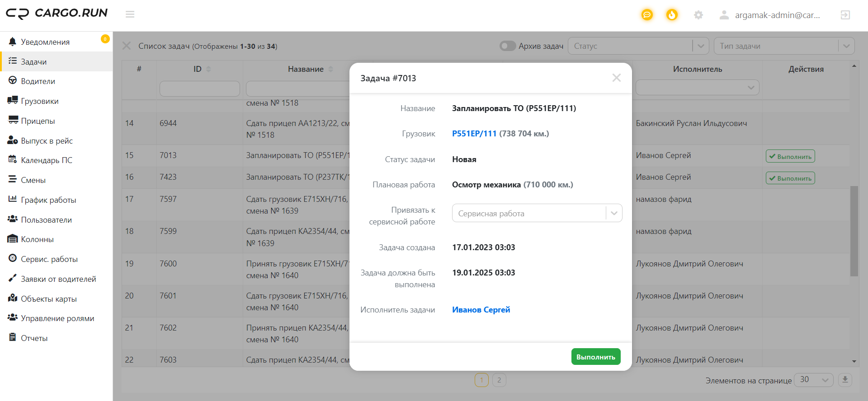Image resolution: width=868 pixels, height=401 pixels.
Task: Click the download icon below the table
Action: 845,380
